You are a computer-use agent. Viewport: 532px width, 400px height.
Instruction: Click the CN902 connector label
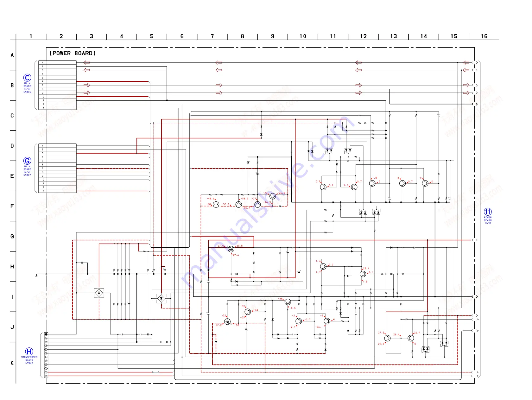29,363
